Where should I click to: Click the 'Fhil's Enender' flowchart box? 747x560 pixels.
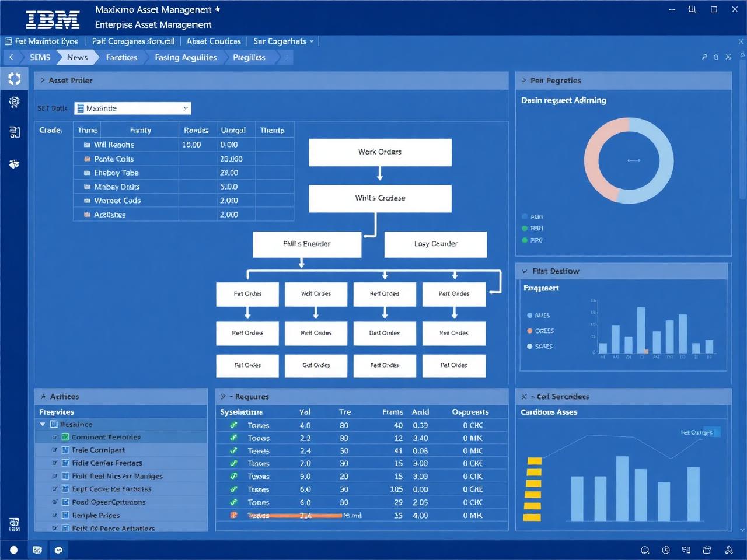[307, 244]
